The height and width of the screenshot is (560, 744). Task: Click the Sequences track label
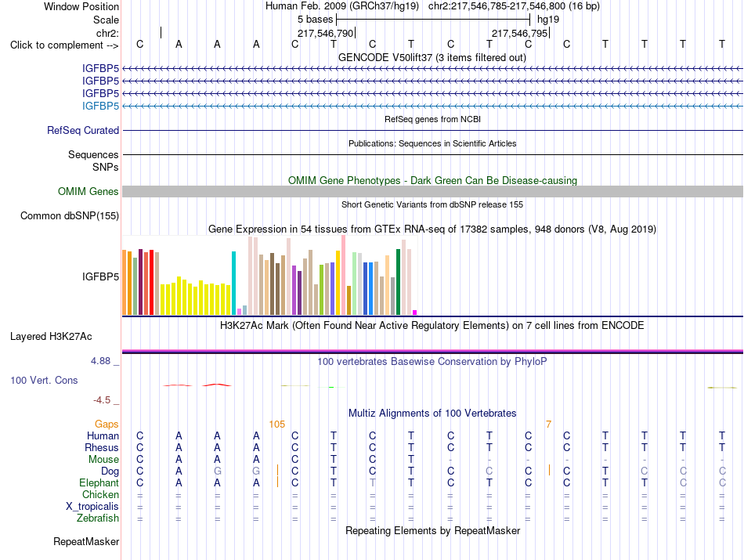(x=93, y=155)
